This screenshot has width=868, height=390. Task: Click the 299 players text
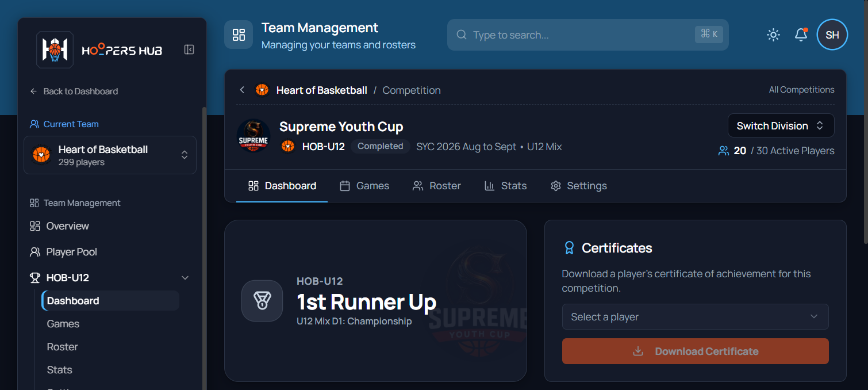coord(82,162)
